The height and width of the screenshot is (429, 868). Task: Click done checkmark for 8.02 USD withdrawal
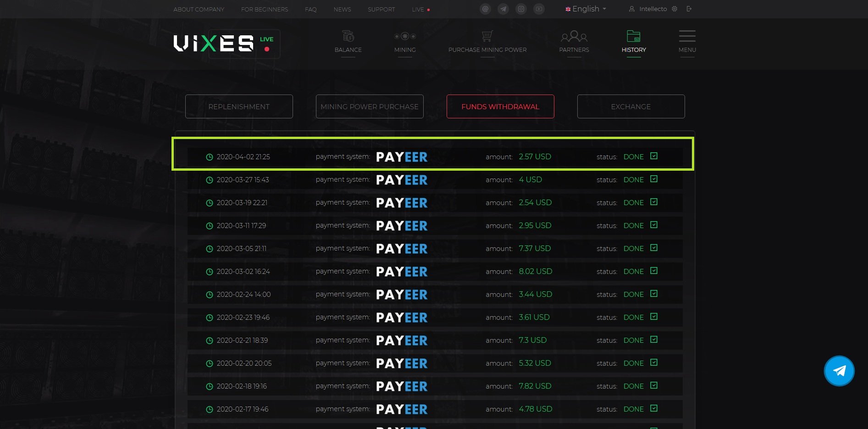point(654,271)
